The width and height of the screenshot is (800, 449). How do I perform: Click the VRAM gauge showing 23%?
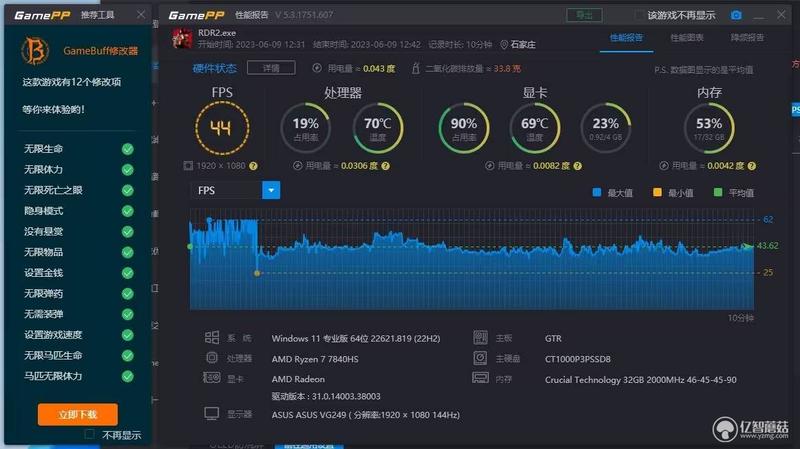tap(606, 128)
